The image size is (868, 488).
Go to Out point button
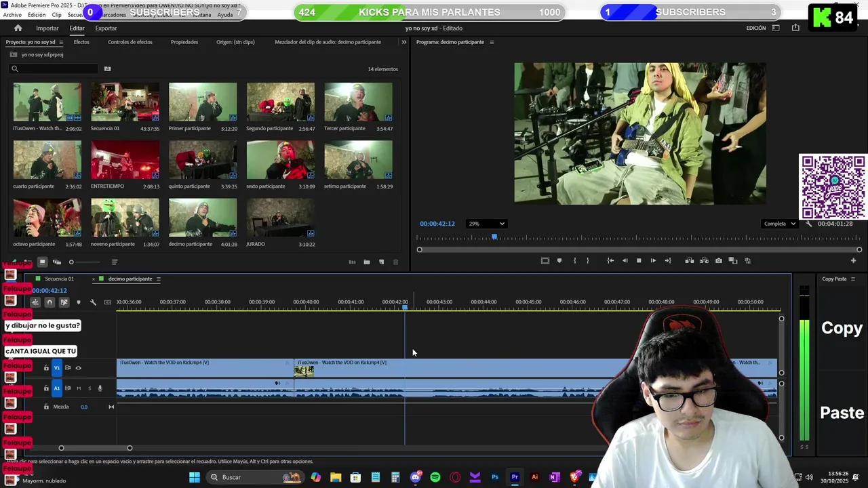[668, 260]
